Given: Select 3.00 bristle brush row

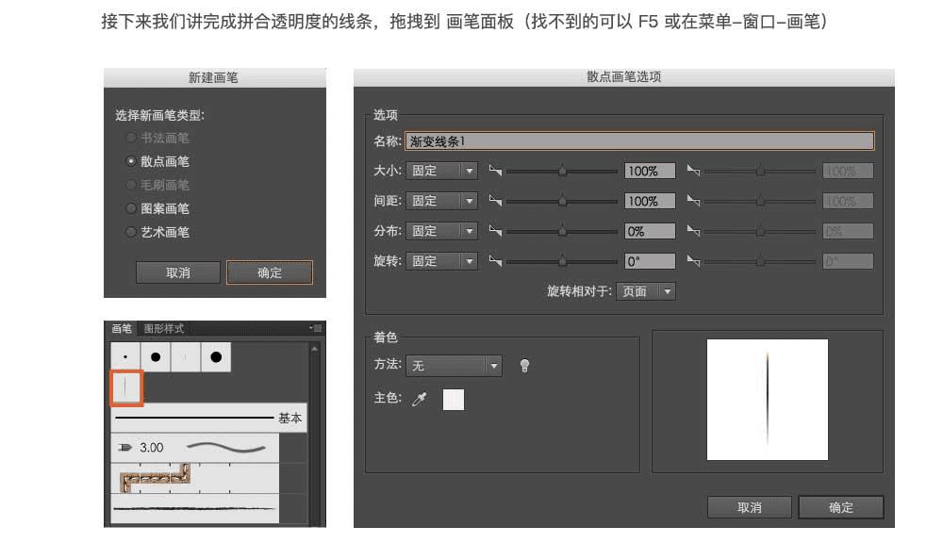Looking at the screenshot, I should pyautogui.click(x=195, y=448).
